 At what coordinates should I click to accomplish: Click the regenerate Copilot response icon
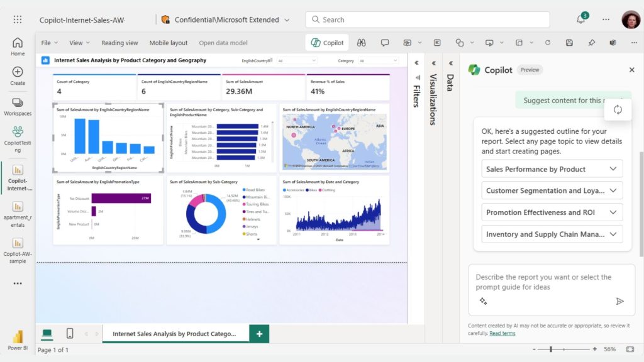click(618, 109)
